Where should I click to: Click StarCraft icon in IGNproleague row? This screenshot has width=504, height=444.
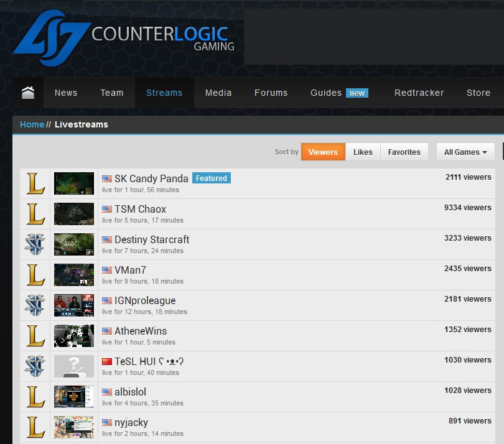tap(35, 305)
